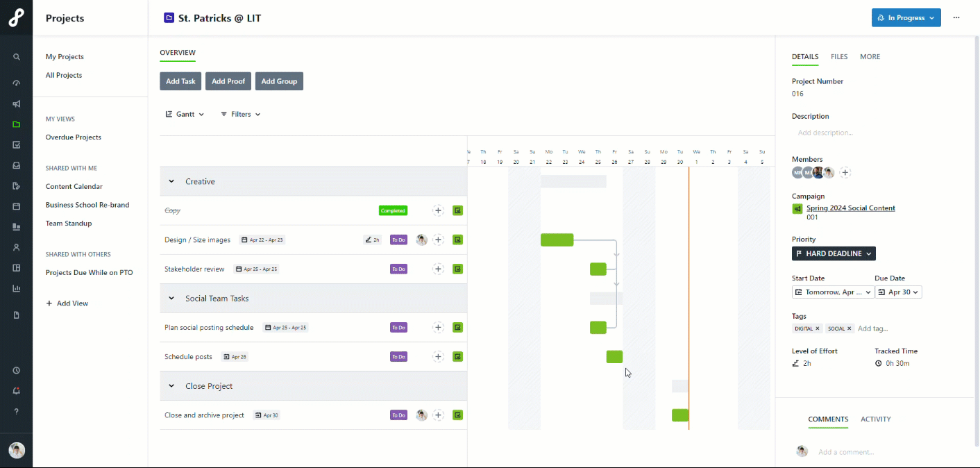The width and height of the screenshot is (980, 468).
Task: Open user profile avatar at sidebar bottom
Action: (17, 451)
